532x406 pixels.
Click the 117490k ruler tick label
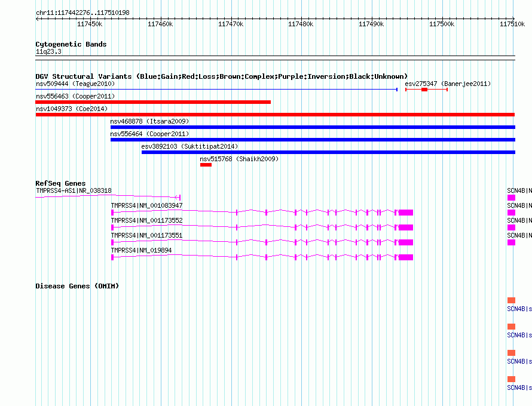[371, 24]
